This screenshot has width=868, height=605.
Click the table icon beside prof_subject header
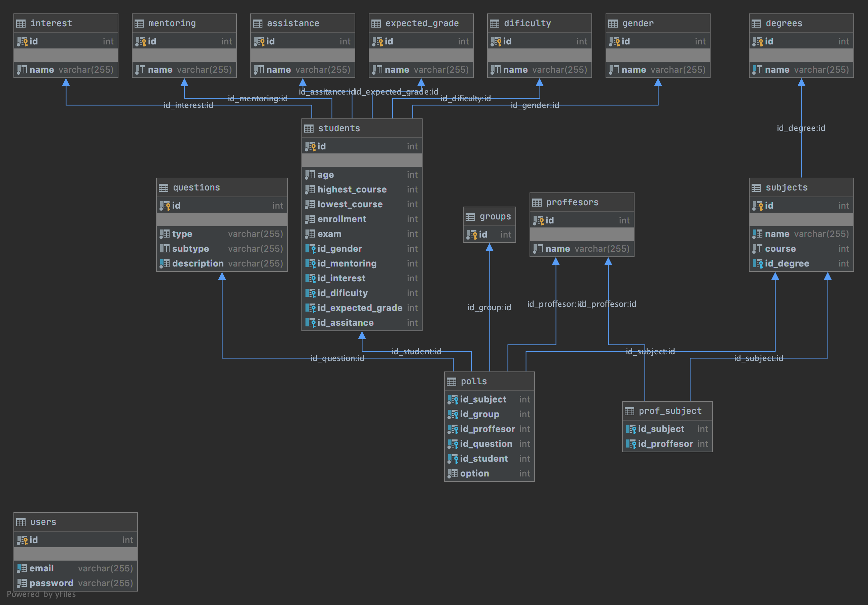point(629,411)
